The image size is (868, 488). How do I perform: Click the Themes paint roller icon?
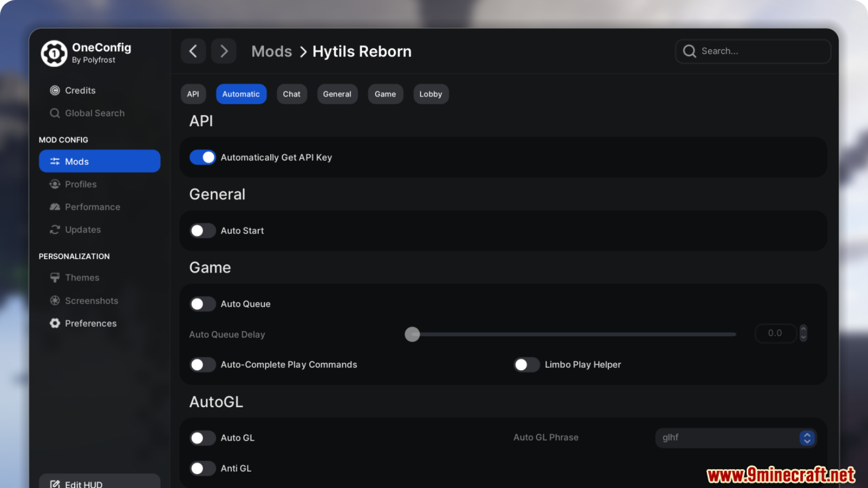[x=55, y=277]
